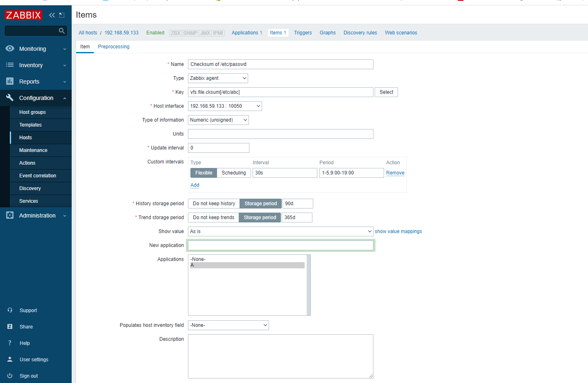Click the Reports chart icon
The height and width of the screenshot is (383, 588).
click(10, 81)
